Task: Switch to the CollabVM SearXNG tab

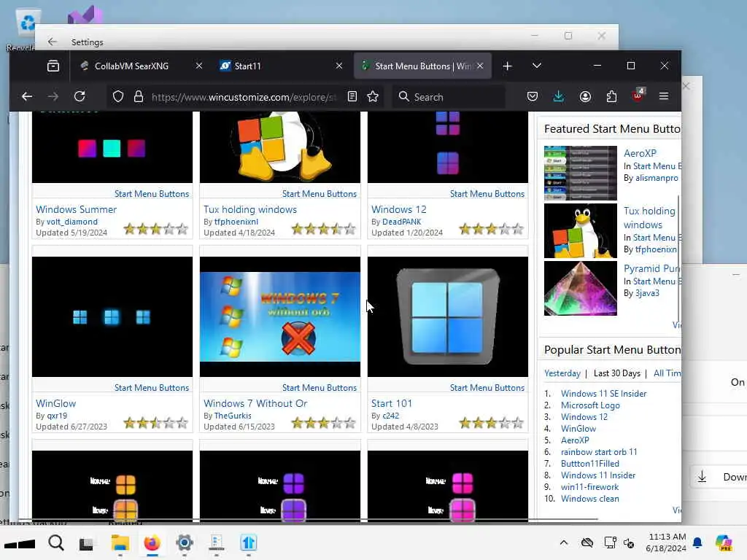Action: [131, 66]
